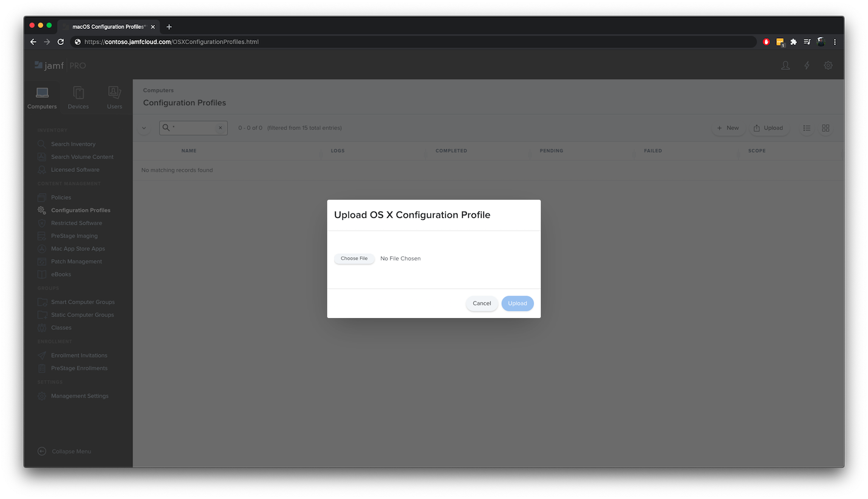Viewport: 868px width, 499px height.
Task: Open the browser extensions puzzle icon
Action: [x=793, y=42]
